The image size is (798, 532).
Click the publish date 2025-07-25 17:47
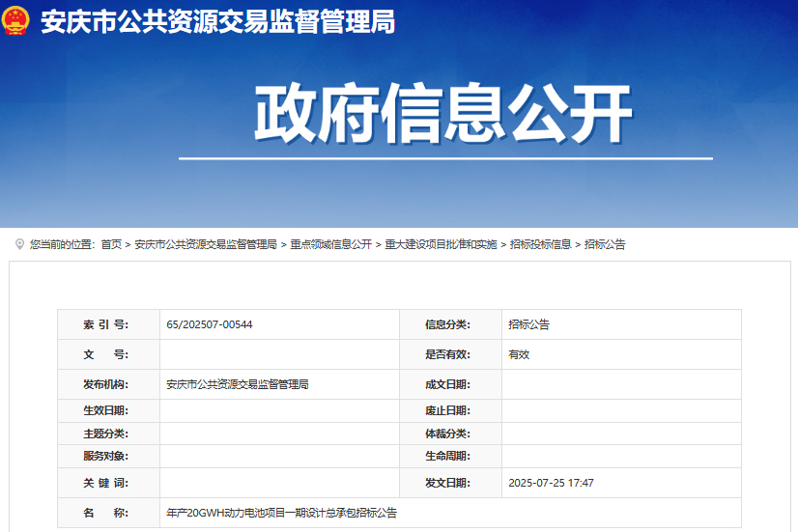click(x=551, y=483)
